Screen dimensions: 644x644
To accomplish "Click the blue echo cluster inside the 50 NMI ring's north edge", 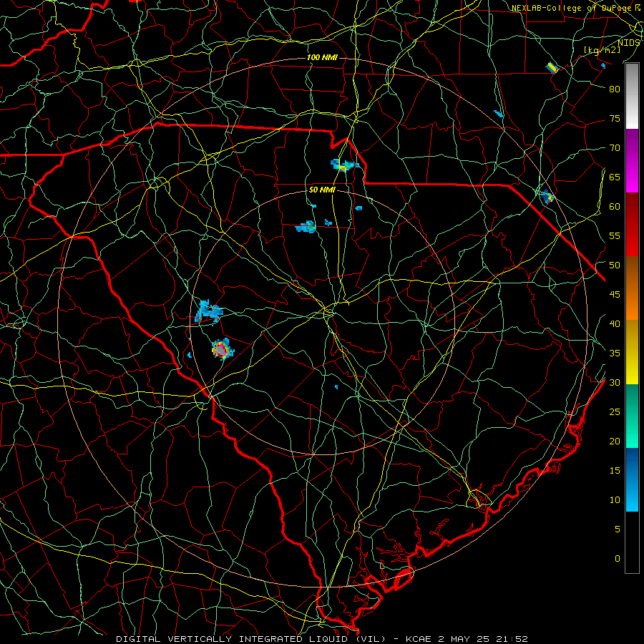I will pyautogui.click(x=306, y=227).
